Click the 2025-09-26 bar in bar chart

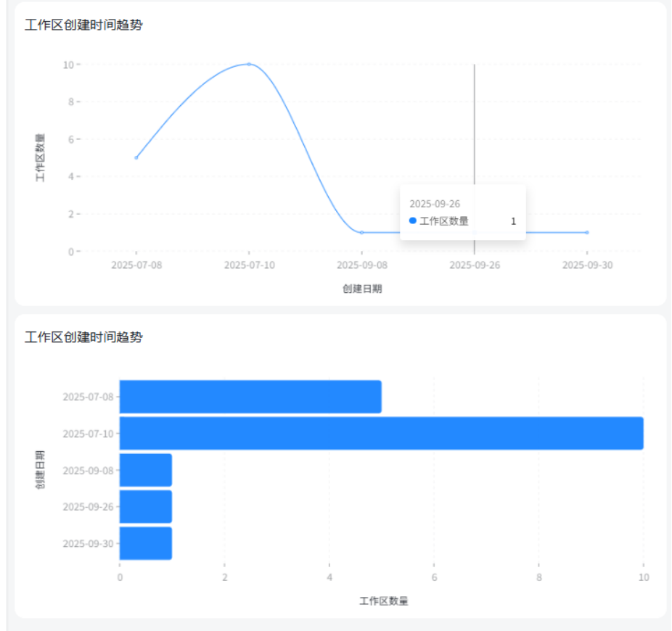point(146,507)
